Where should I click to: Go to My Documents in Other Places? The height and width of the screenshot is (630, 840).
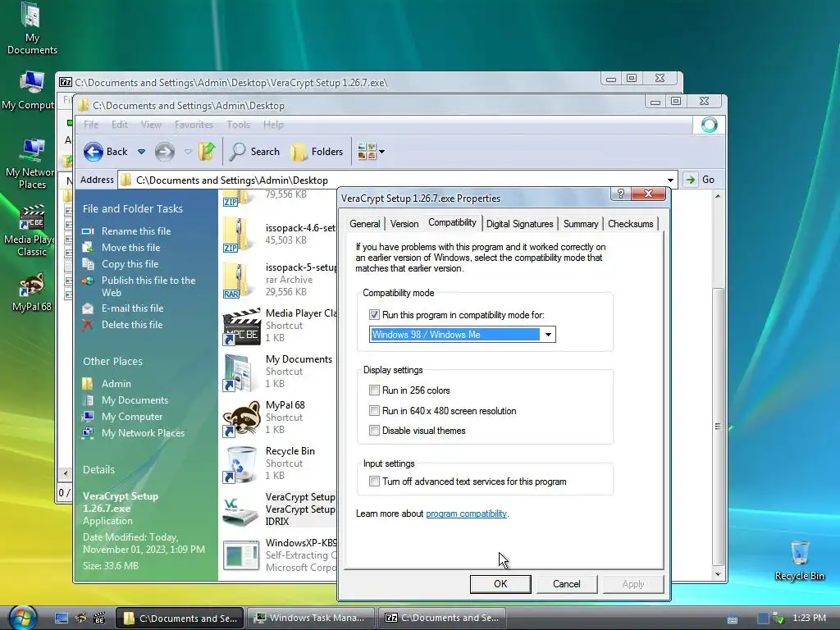tap(135, 400)
